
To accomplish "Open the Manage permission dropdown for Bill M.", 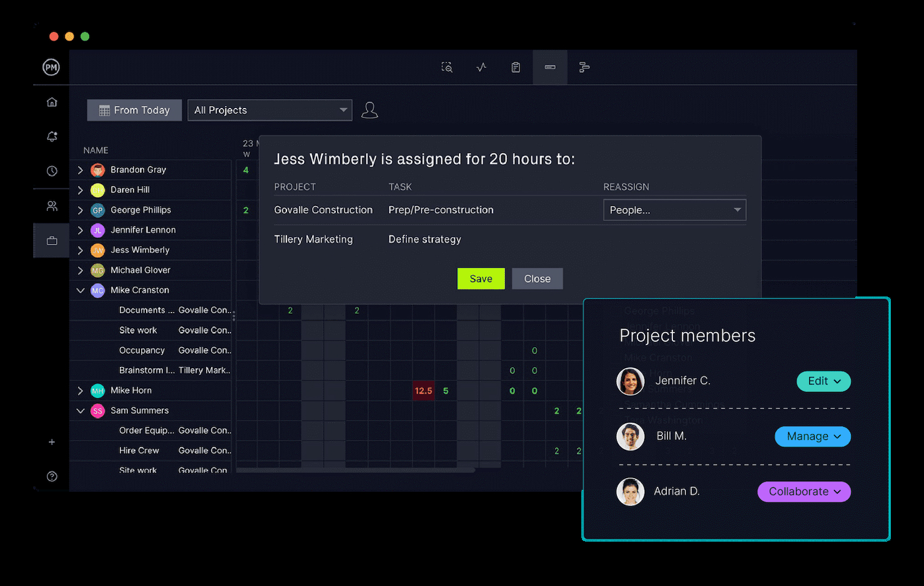I will pos(813,436).
